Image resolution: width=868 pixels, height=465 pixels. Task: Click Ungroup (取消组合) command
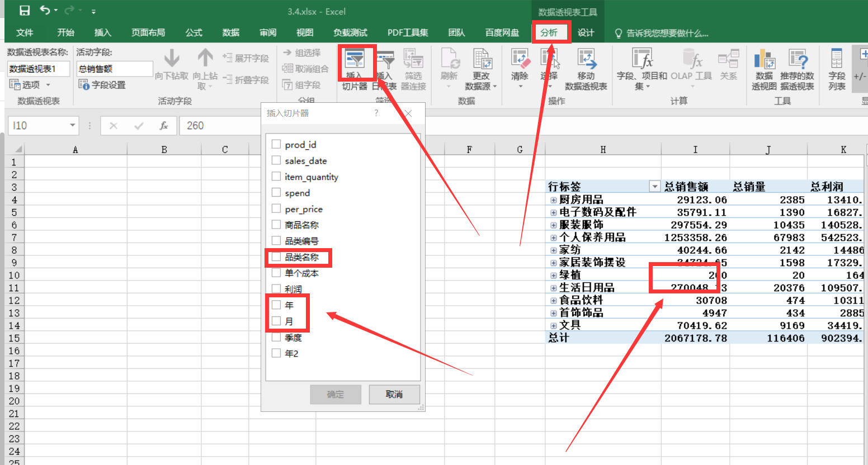tap(305, 68)
